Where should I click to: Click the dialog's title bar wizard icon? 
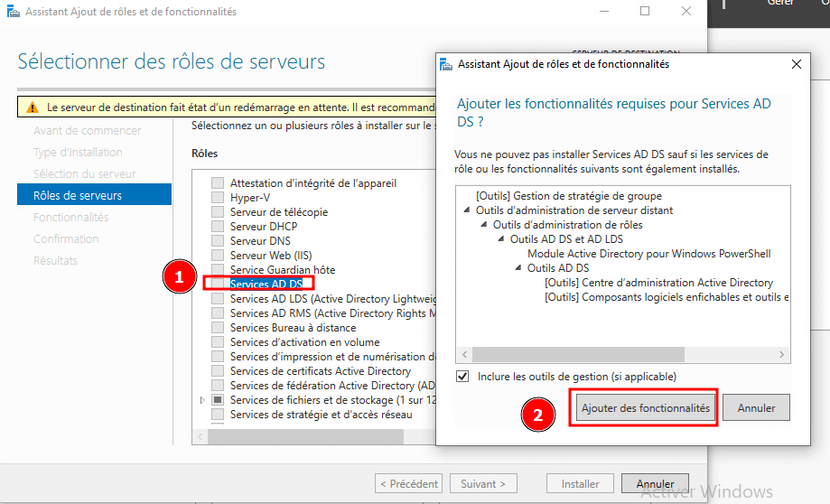point(447,65)
